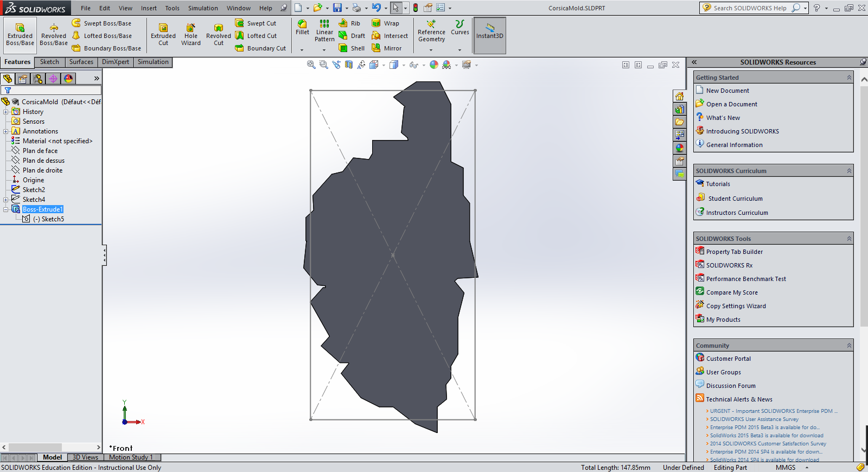Click the Search SOLIDWORKS Help field
Screen dimensions: 868x472
(751, 8)
